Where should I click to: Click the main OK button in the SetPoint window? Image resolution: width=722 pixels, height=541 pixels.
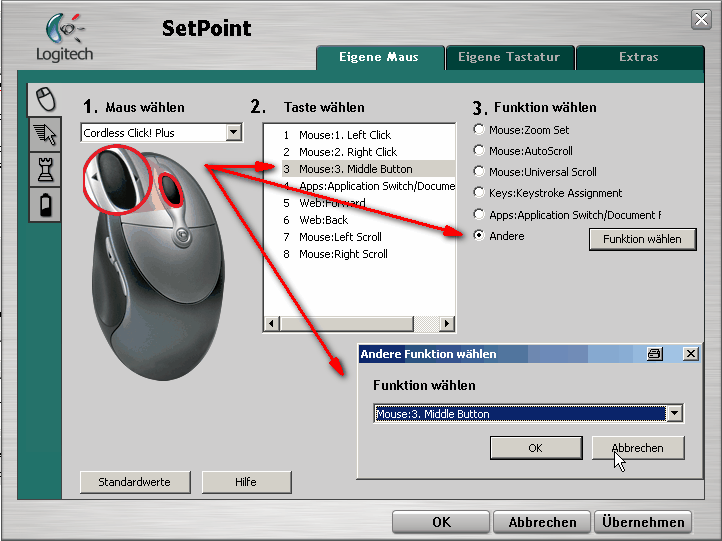coord(441,522)
